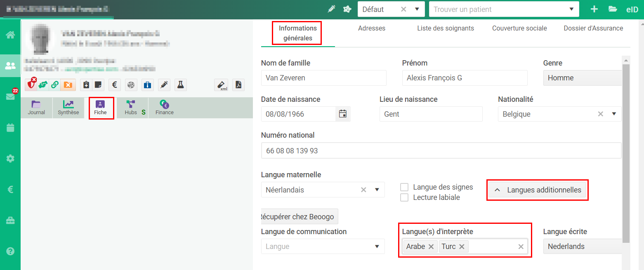Viewport: 644px width, 270px height.
Task: Open the mailbox showing 22 unread
Action: pos(10,96)
